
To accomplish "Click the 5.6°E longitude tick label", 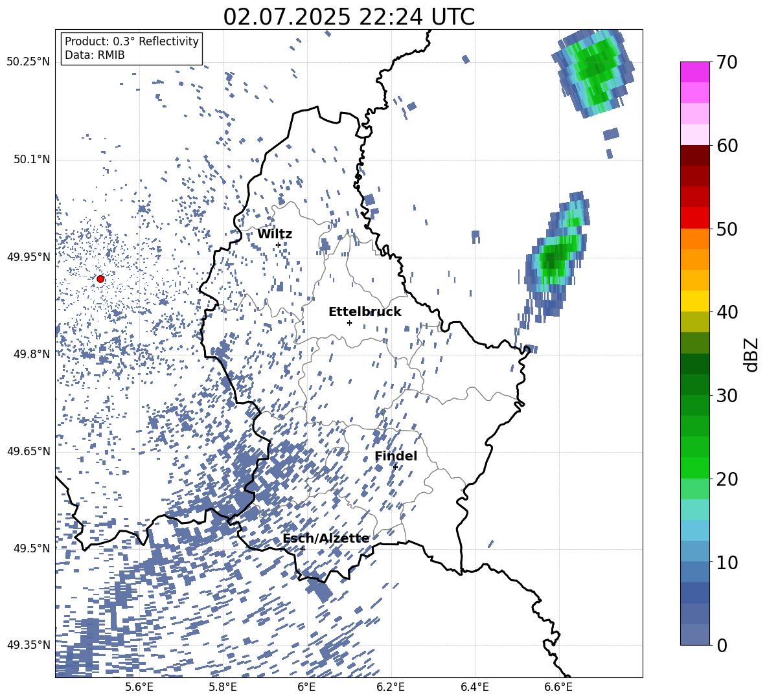I will 139,687.
